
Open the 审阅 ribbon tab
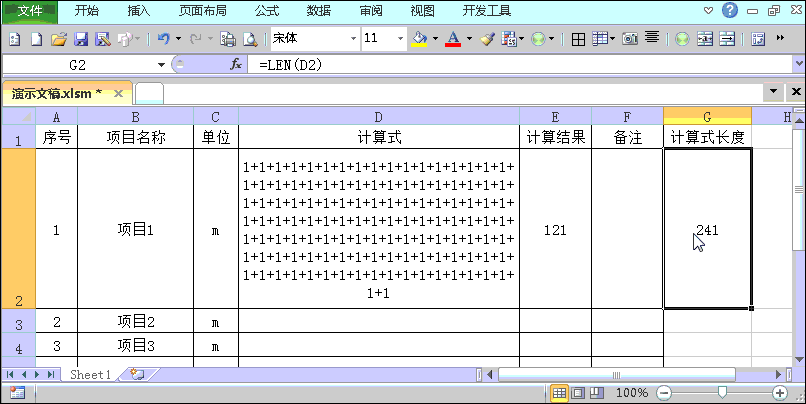(371, 11)
